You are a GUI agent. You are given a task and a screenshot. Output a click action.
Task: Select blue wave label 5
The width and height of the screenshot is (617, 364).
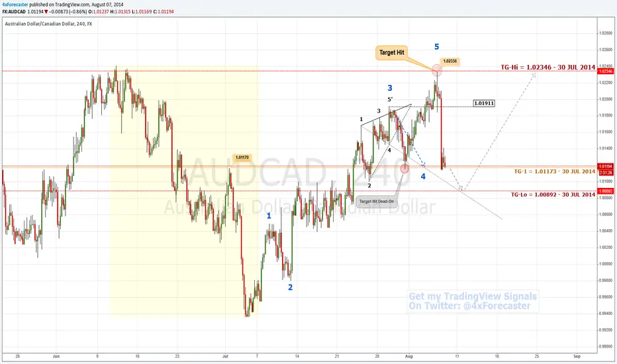pyautogui.click(x=436, y=47)
